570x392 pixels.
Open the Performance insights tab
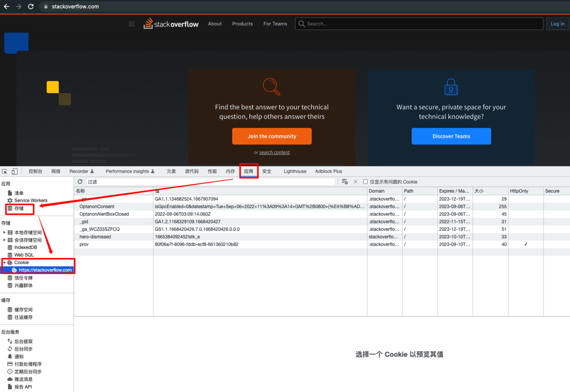click(130, 171)
